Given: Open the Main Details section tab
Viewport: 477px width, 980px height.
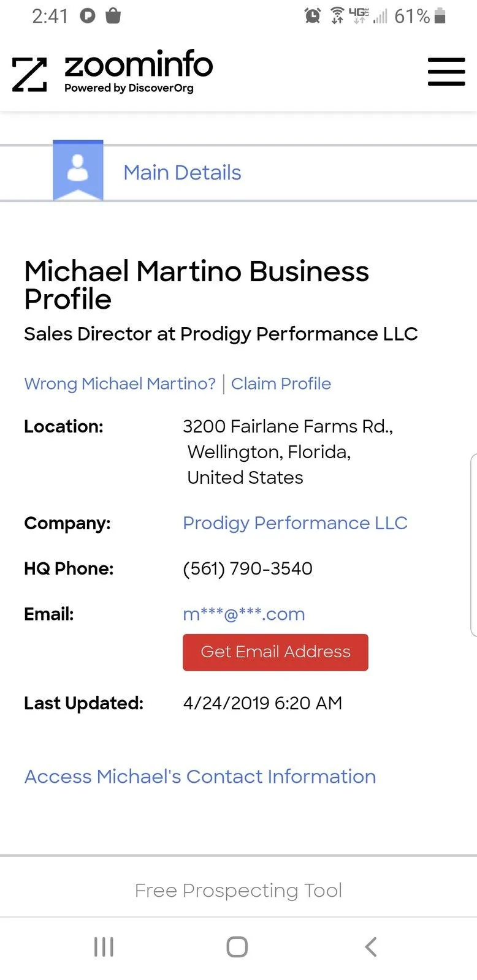Looking at the screenshot, I should click(x=182, y=173).
